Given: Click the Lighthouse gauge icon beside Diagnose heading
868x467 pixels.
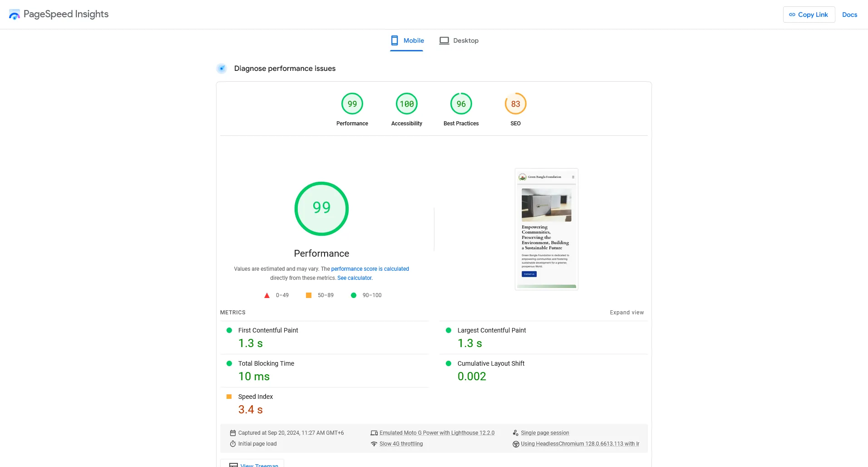Looking at the screenshot, I should [221, 68].
